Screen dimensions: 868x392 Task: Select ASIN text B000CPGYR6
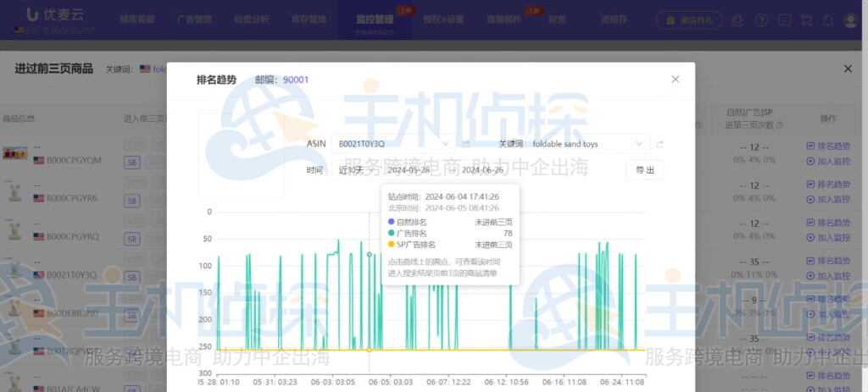point(73,198)
